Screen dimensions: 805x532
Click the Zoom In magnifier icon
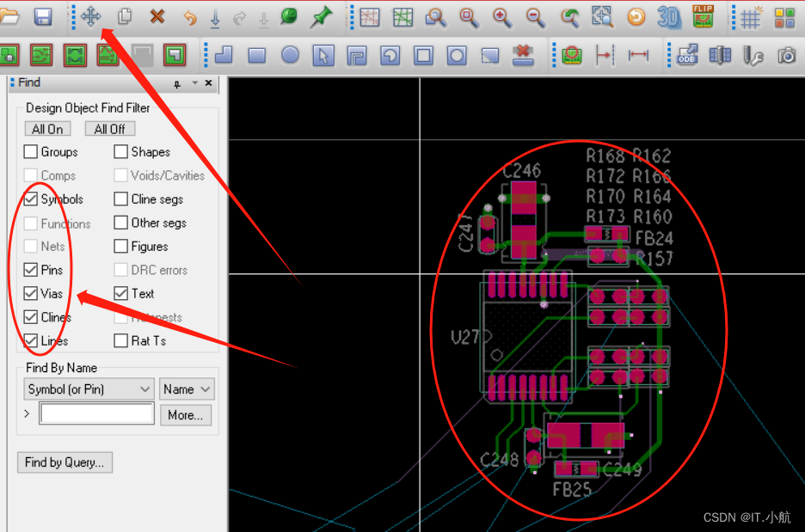502,17
